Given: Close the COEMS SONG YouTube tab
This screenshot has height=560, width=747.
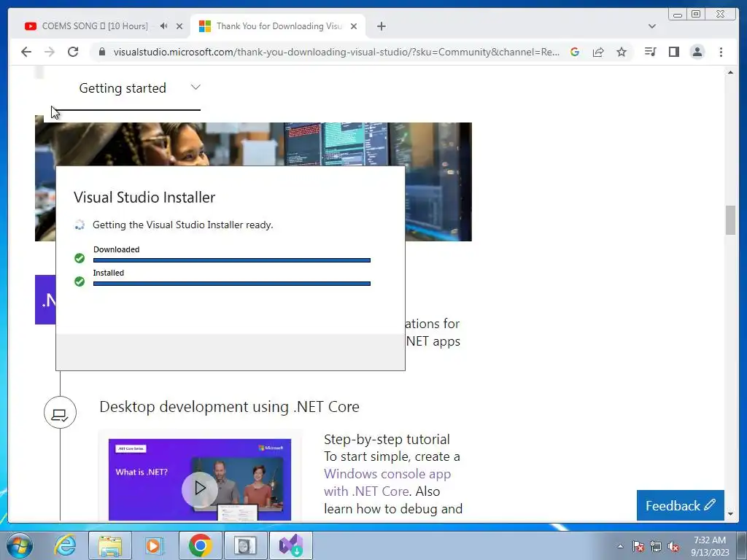Looking at the screenshot, I should (179, 26).
